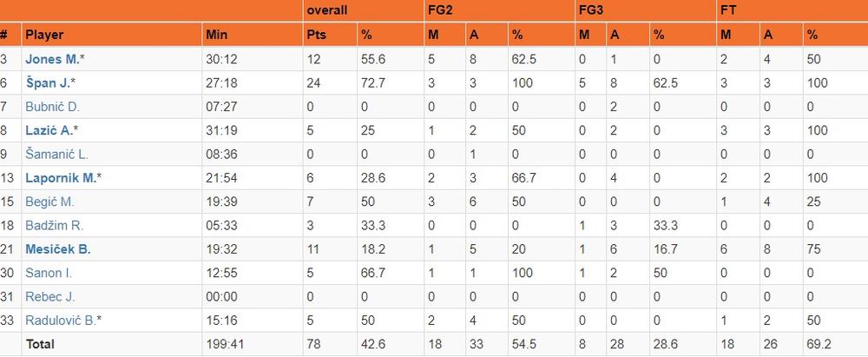Click the Min column header
Viewport: 868px width, 357px height.
[x=215, y=36]
